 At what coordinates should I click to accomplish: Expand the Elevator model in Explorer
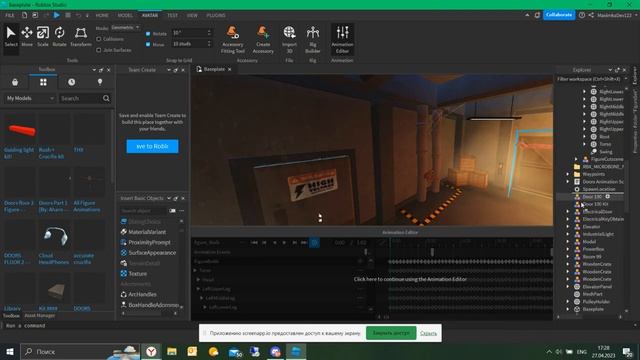568,227
